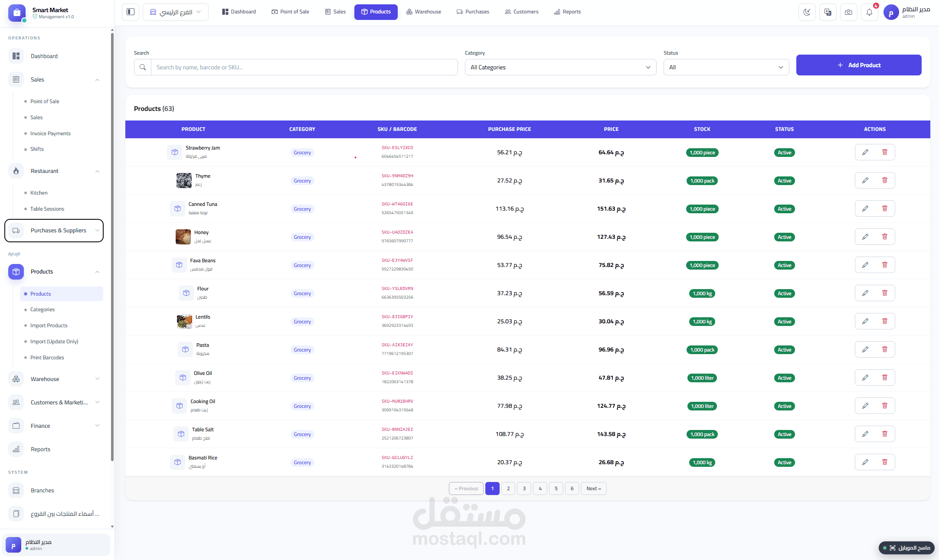Screen dimensions: 939x560
Task: Edit the Strawberry Jam product
Action: pos(865,152)
